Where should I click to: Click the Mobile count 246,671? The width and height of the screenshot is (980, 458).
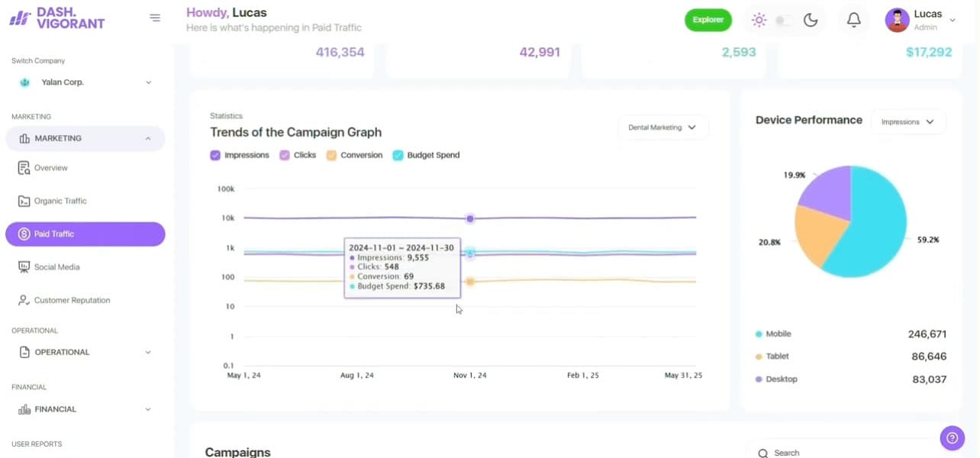927,334
